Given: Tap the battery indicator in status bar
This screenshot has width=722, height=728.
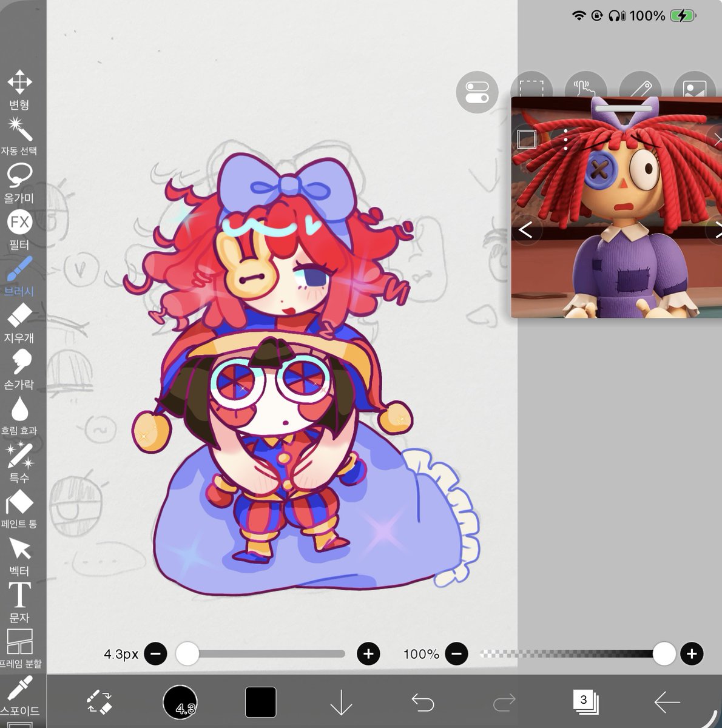Looking at the screenshot, I should pos(683,16).
